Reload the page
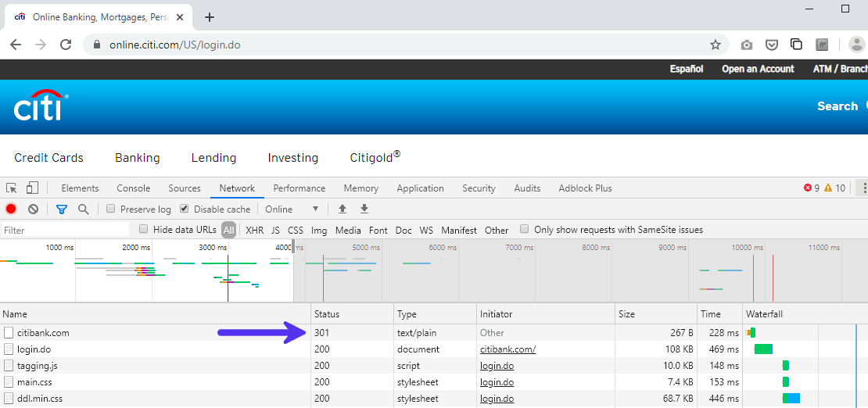 tap(66, 45)
